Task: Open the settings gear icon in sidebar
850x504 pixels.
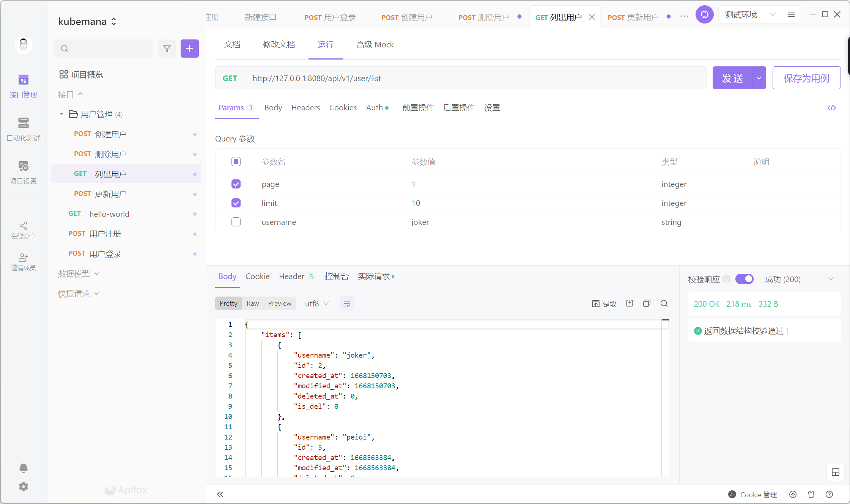Action: [x=24, y=487]
